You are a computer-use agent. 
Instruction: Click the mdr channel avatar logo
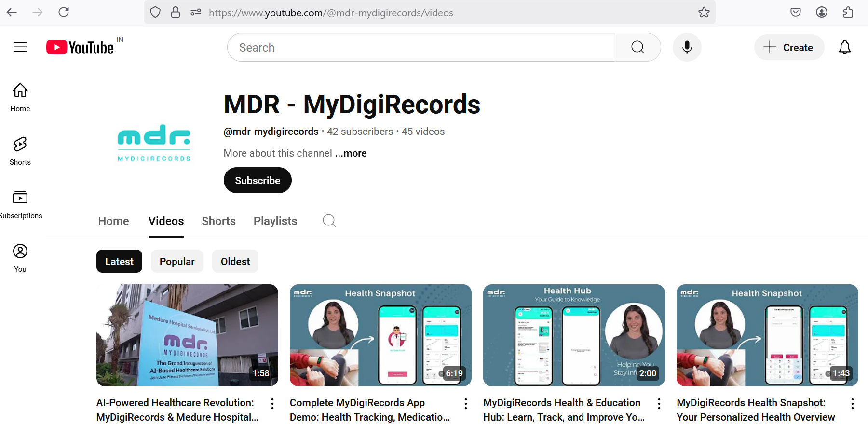tap(154, 143)
